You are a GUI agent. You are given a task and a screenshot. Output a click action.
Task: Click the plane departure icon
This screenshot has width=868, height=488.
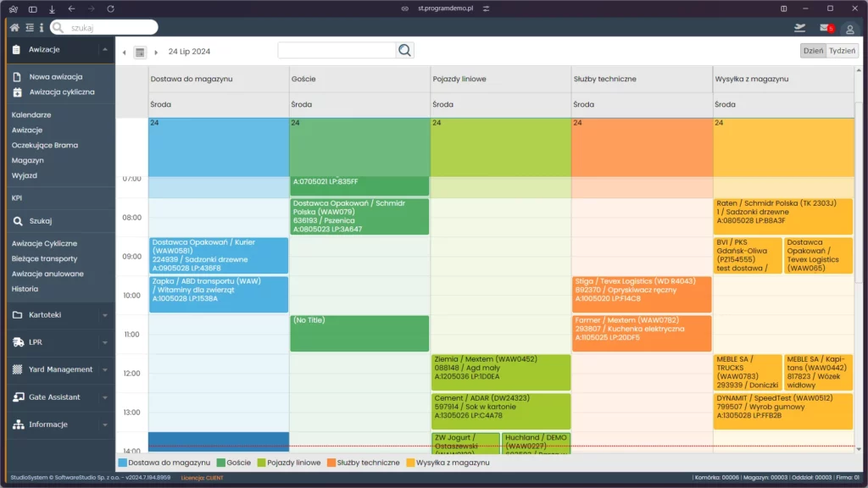[x=799, y=28]
